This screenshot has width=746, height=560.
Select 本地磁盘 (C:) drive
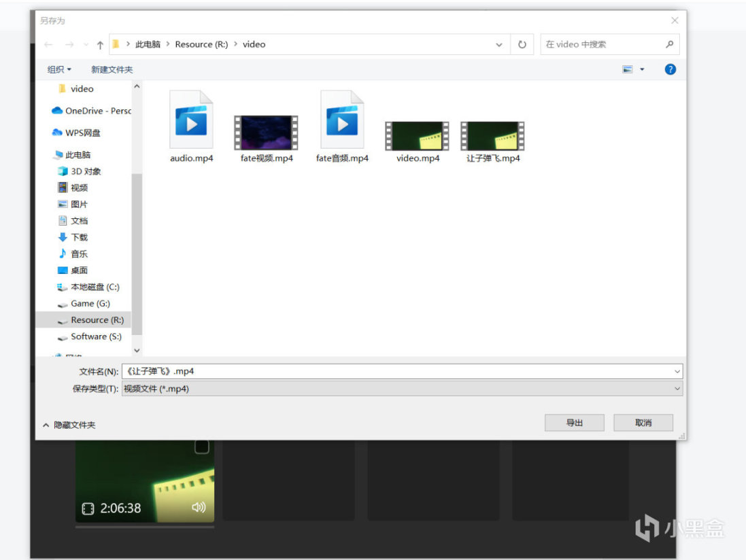click(x=88, y=287)
